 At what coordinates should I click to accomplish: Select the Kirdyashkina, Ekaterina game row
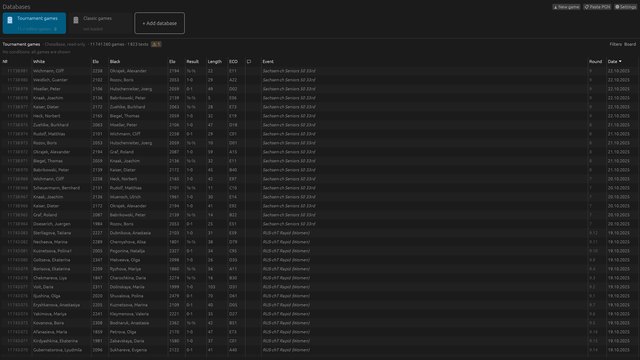320,341
